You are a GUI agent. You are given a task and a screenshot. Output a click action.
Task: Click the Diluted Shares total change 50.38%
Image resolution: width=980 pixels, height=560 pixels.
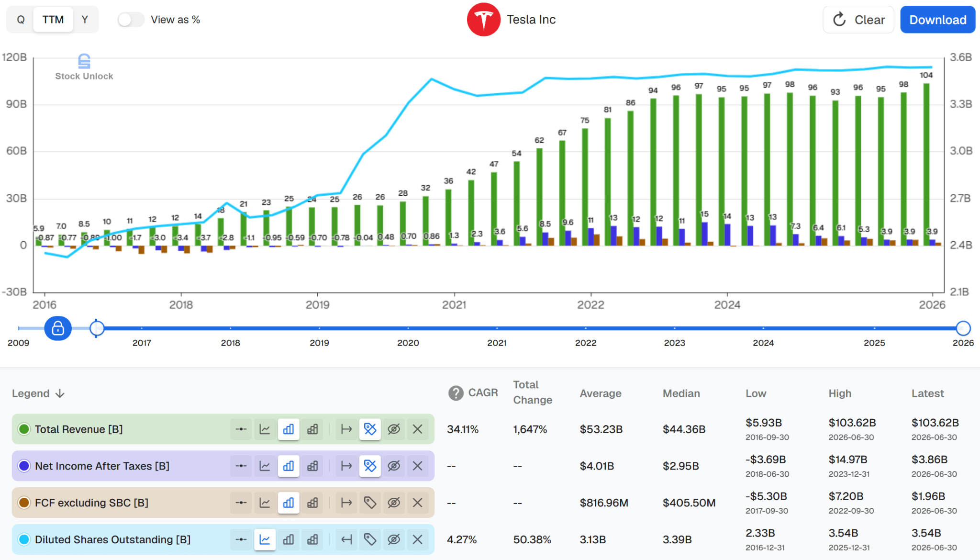532,539
